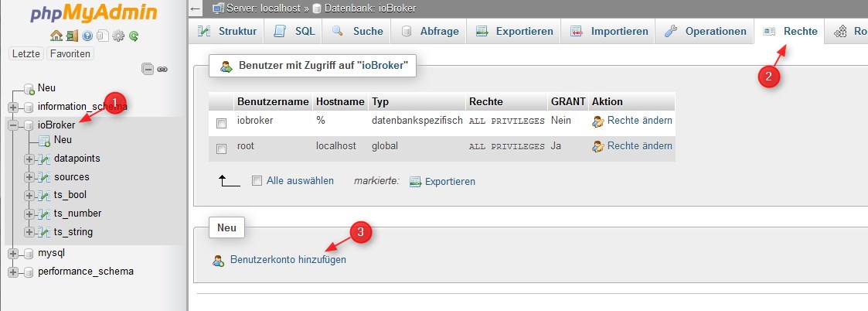Click new database icon beside top Neu
Image resolution: width=868 pixels, height=311 pixels.
29,89
